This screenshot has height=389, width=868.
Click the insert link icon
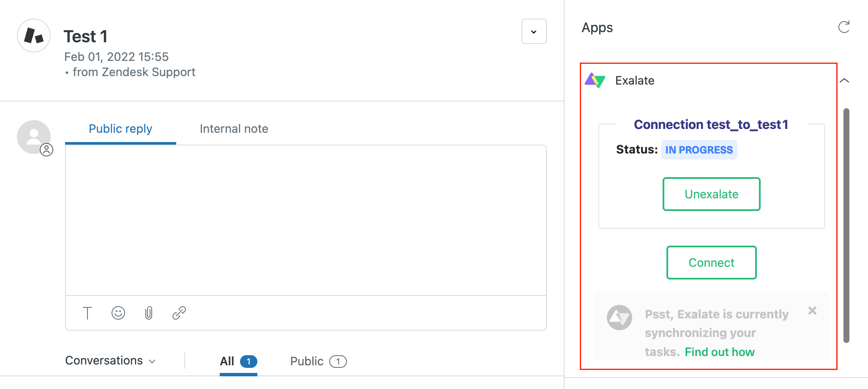point(179,313)
